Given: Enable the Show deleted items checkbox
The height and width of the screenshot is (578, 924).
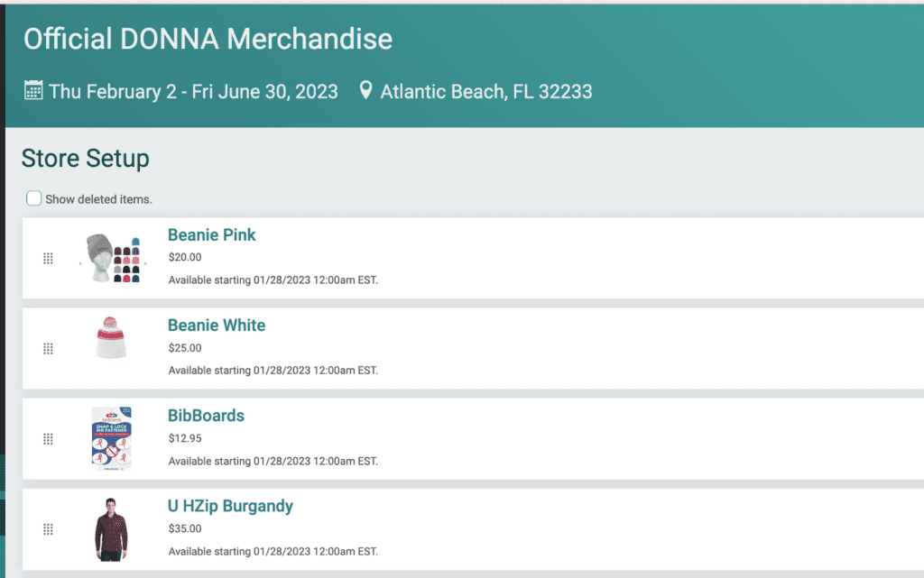Looking at the screenshot, I should (x=33, y=198).
